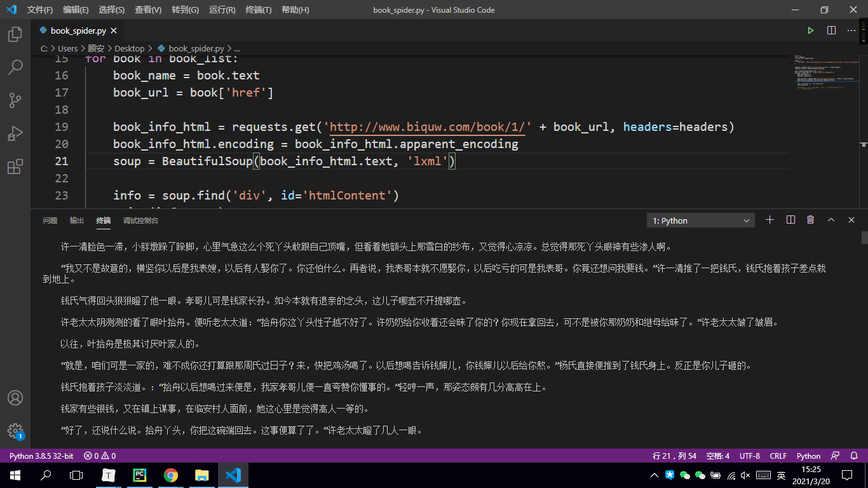The width and height of the screenshot is (868, 488).
Task: Open the 查看(V) menu
Action: click(x=148, y=10)
